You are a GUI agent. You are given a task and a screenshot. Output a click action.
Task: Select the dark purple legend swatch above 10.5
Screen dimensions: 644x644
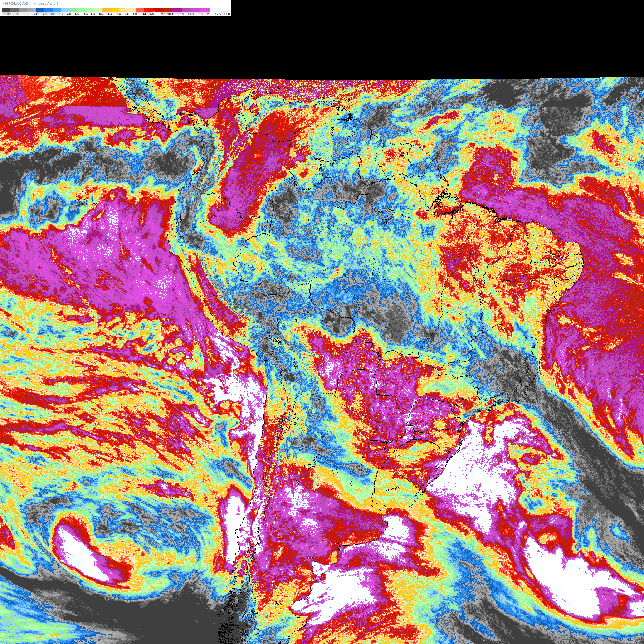[177, 10]
